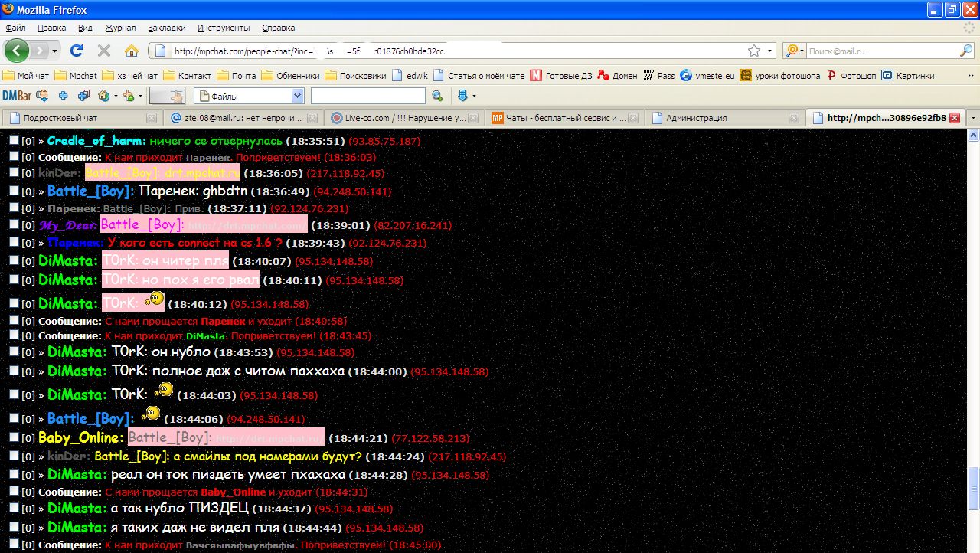
Task: Expand the list-all-tabs dropdown arrow
Action: [x=973, y=118]
